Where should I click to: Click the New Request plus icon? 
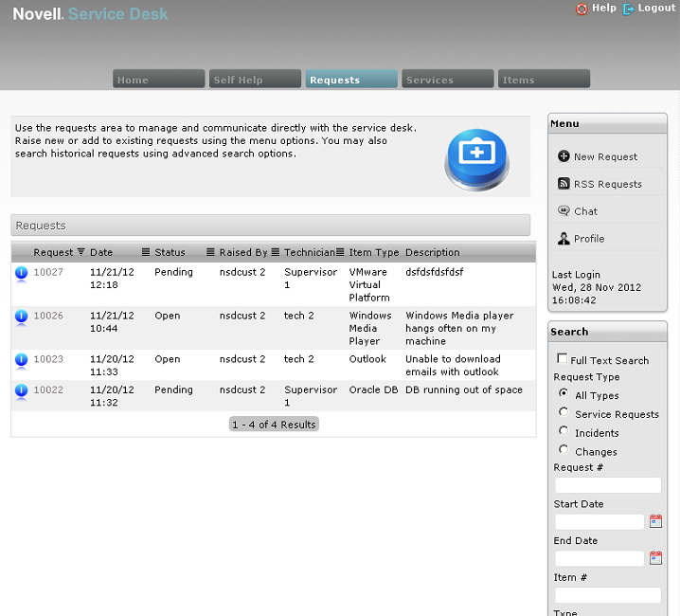564,155
